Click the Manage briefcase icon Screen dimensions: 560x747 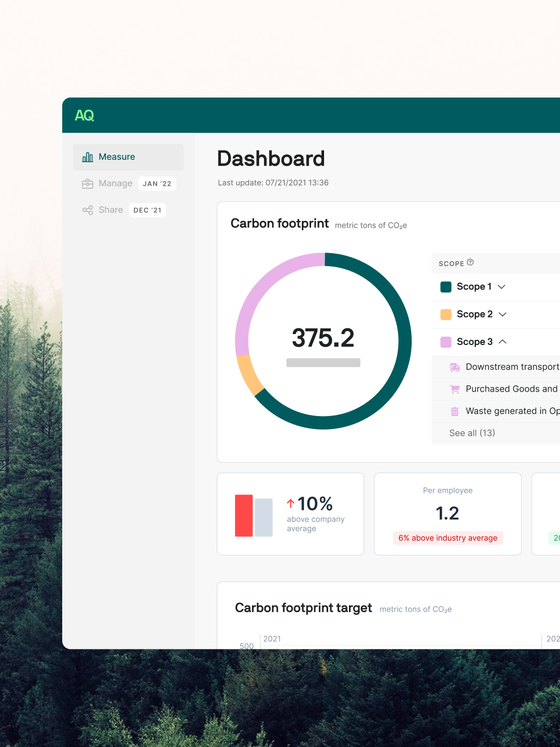point(88,184)
